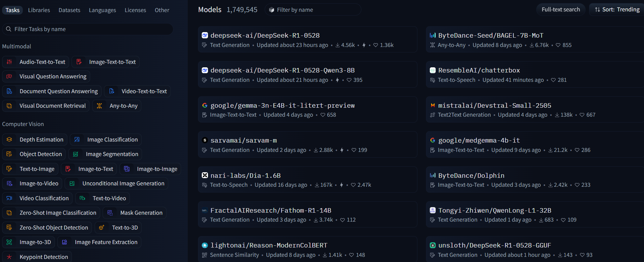The image size is (644, 262).
Task: Select Unconditional Image Generation filter
Action: click(116, 183)
